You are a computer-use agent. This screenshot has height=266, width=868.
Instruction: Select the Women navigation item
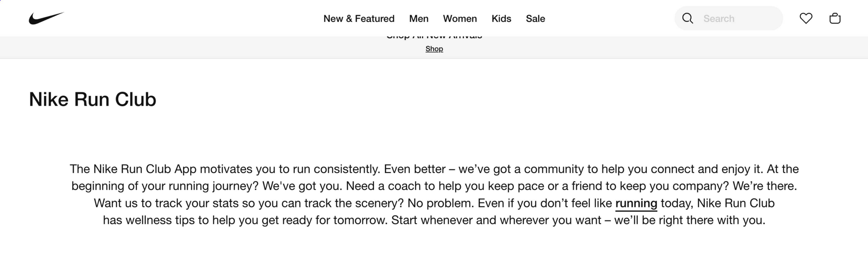pyautogui.click(x=460, y=19)
